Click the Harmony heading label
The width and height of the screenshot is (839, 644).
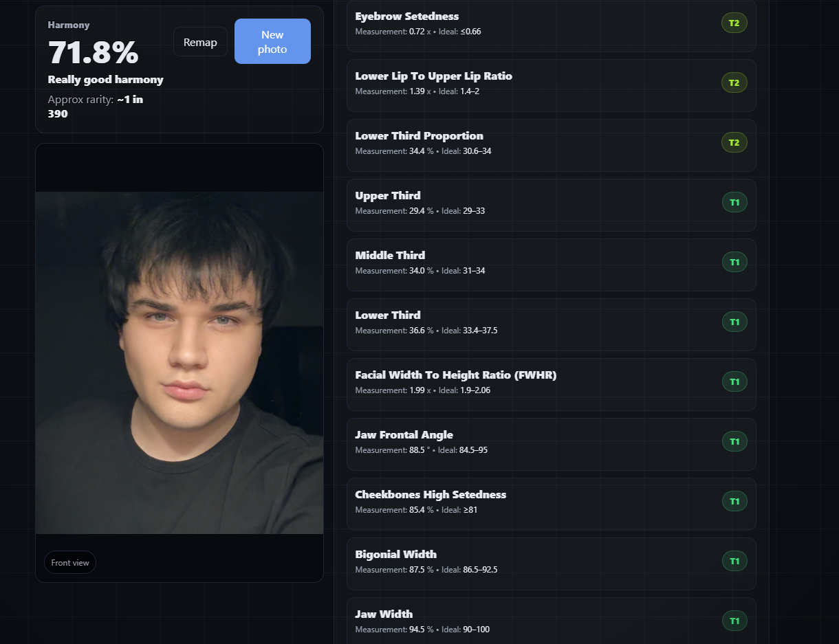(69, 25)
